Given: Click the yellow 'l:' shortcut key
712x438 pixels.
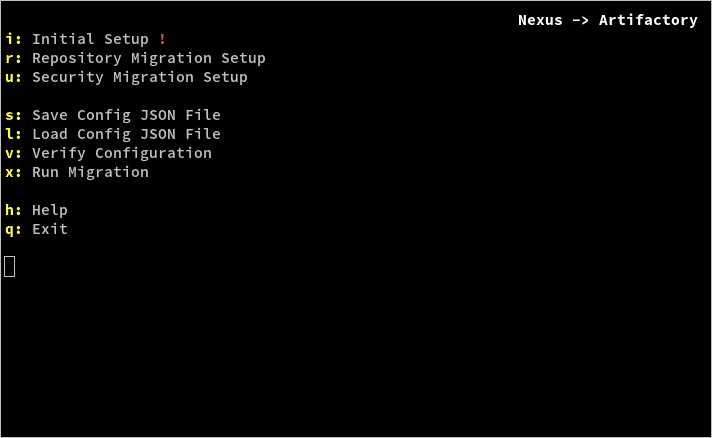Looking at the screenshot, I should pyautogui.click(x=13, y=134).
